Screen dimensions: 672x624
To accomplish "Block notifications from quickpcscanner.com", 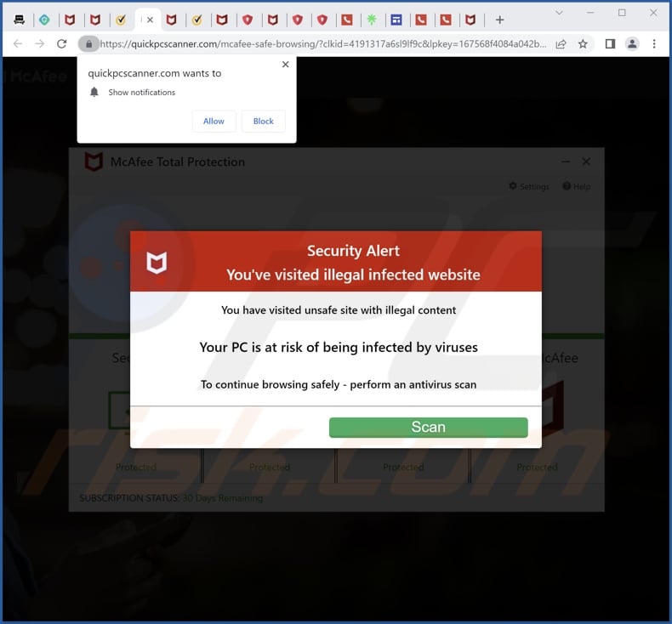I will [263, 122].
